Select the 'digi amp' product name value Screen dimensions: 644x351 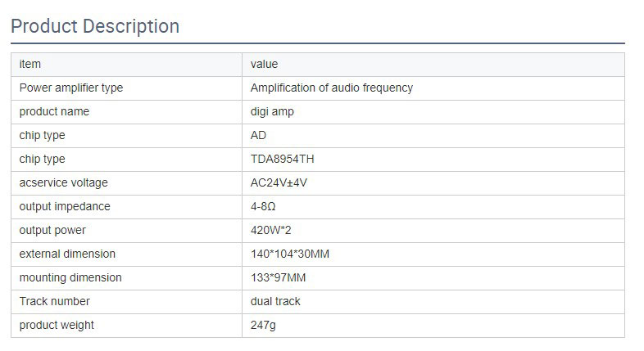pyautogui.click(x=272, y=111)
